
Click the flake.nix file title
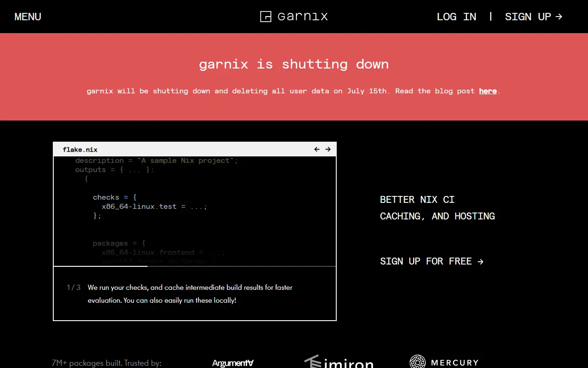coord(80,149)
